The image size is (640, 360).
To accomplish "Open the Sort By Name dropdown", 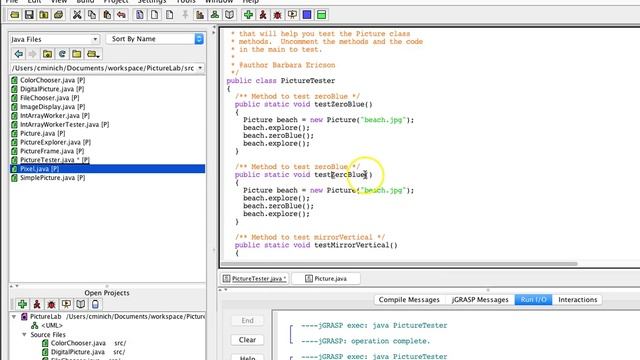I will pos(155,39).
